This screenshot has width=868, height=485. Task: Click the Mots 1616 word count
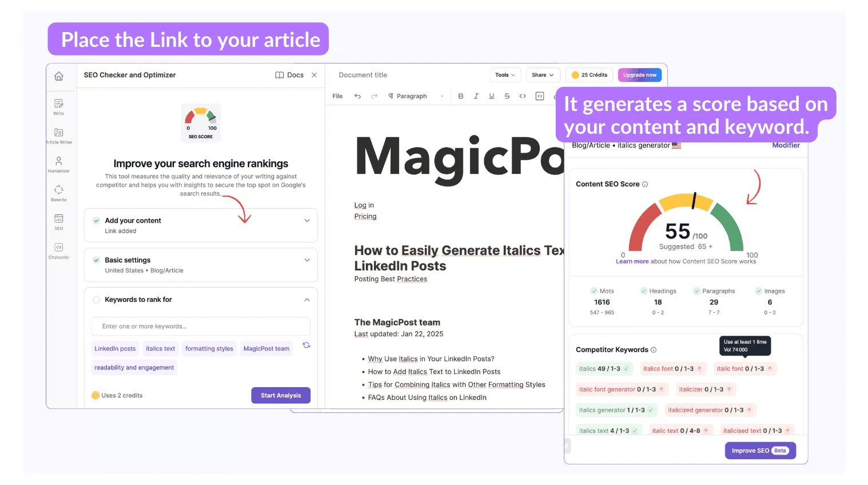(602, 301)
